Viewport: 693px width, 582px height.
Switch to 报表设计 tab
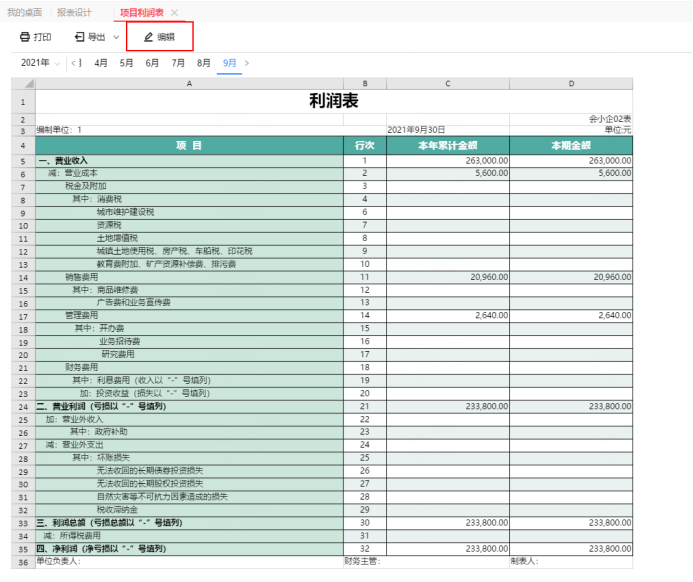coord(74,12)
